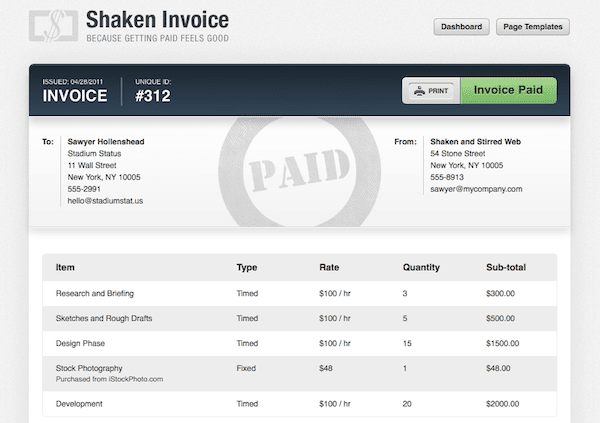
Task: Click the Quantity column header
Action: [x=422, y=268]
